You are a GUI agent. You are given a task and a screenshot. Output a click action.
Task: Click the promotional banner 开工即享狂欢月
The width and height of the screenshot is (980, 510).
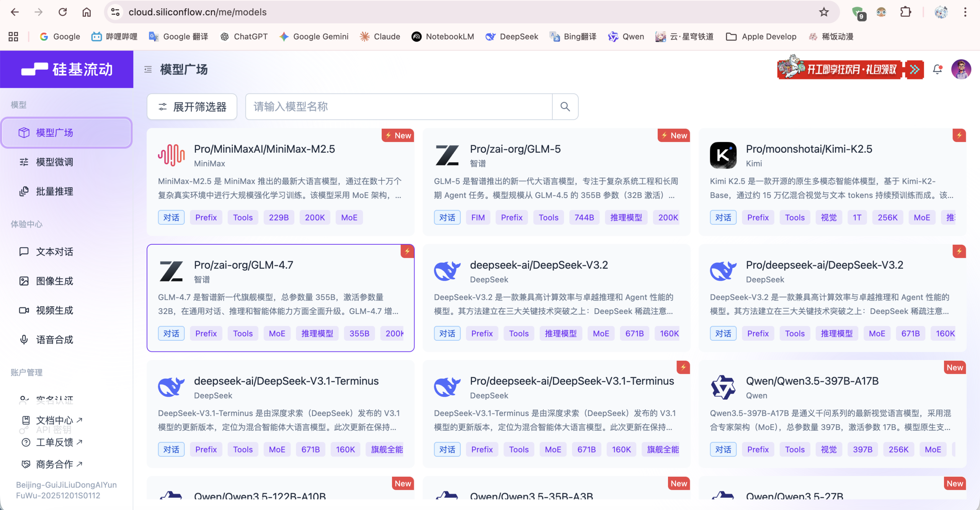coord(850,69)
